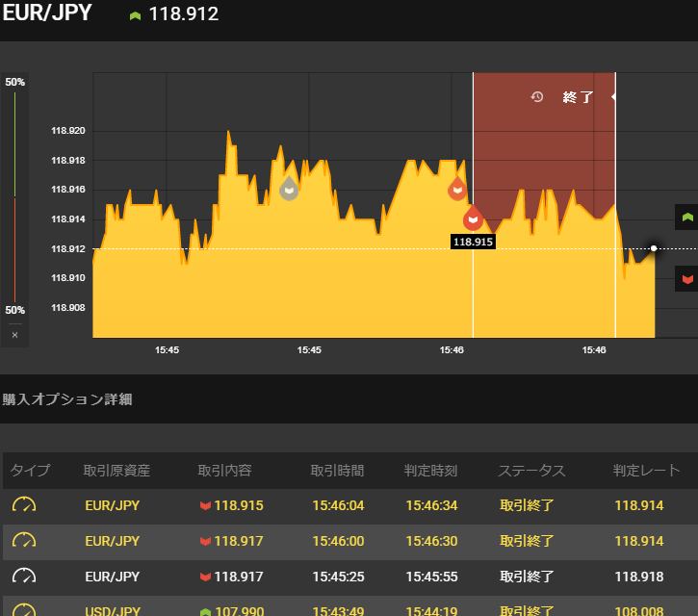Click the 118.915 entry rate in table
Image resolution: width=698 pixels, height=616 pixels.
point(239,505)
